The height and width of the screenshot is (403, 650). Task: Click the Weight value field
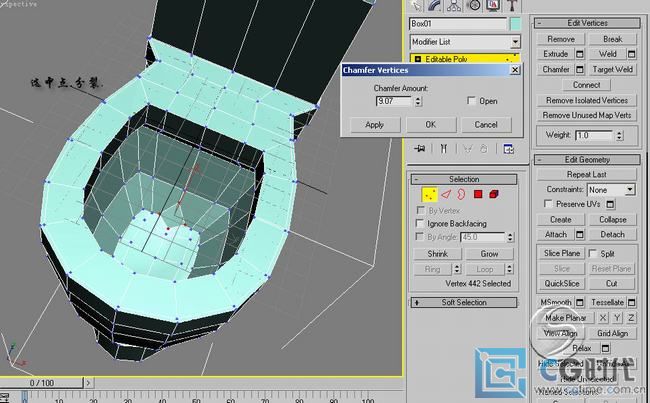(x=594, y=135)
